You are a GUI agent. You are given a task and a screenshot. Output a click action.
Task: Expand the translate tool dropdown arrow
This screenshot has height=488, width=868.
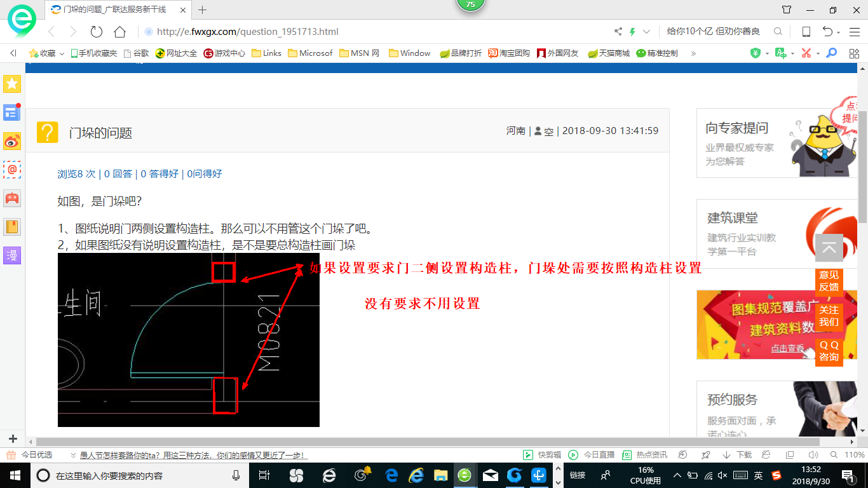tap(792, 54)
